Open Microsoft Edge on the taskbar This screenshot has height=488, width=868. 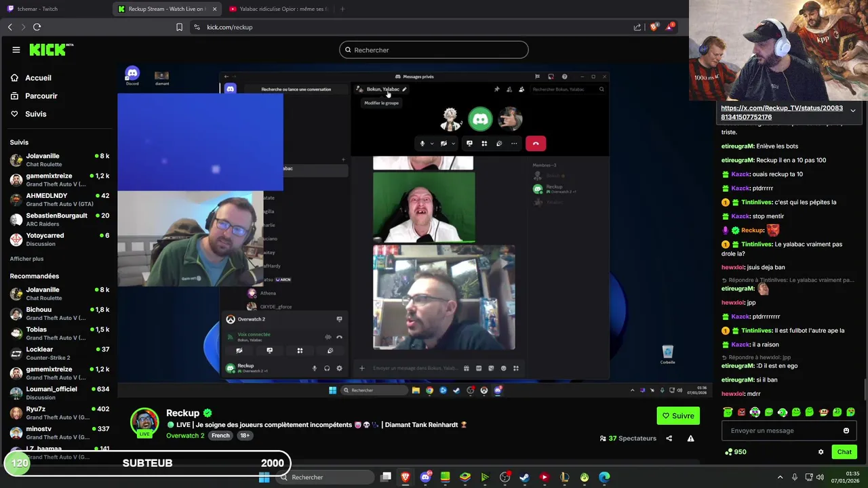(x=604, y=477)
